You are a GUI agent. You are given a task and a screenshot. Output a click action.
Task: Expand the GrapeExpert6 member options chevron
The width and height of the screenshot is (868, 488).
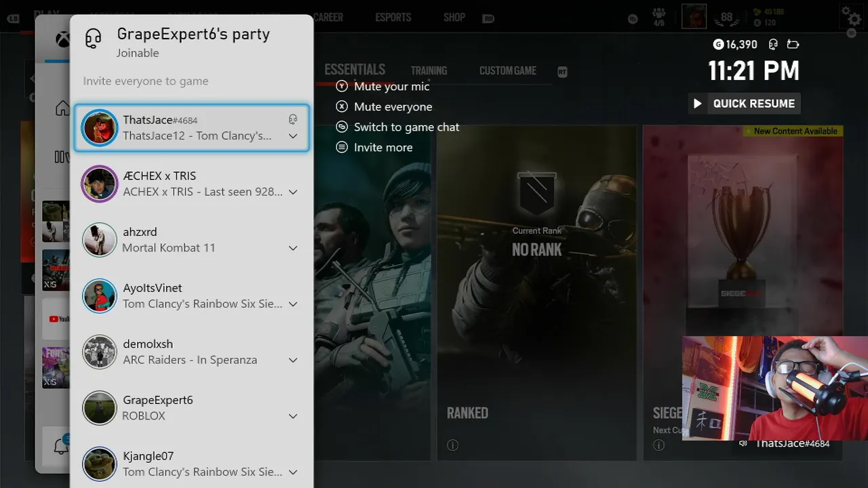293,416
